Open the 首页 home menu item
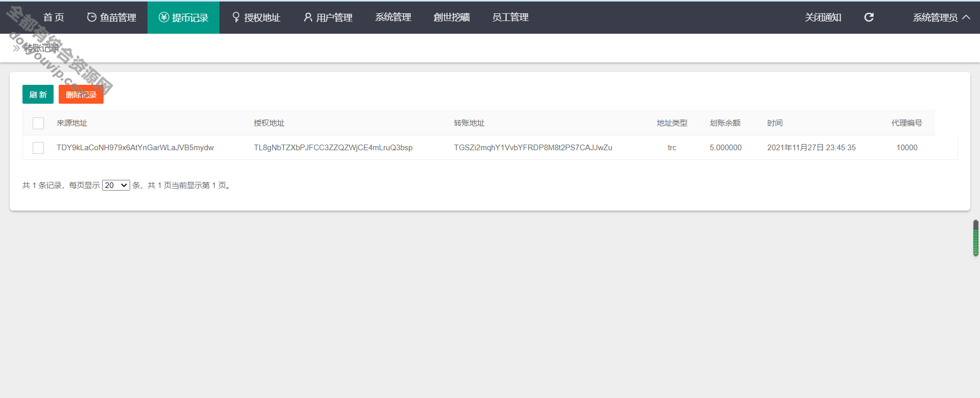Viewport: 980px width, 398px height. [54, 17]
